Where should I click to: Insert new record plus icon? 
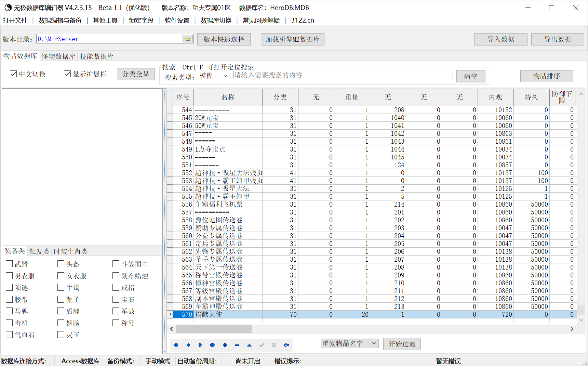coord(225,345)
